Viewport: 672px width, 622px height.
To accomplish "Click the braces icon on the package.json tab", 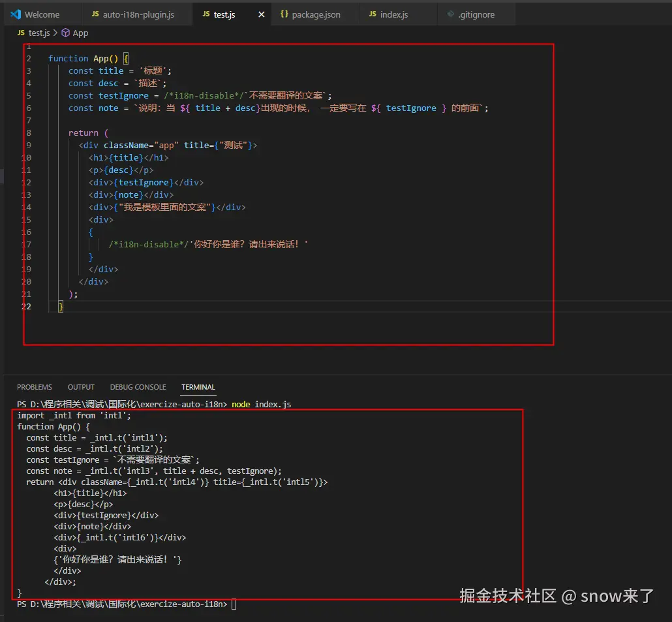I will 284,14.
